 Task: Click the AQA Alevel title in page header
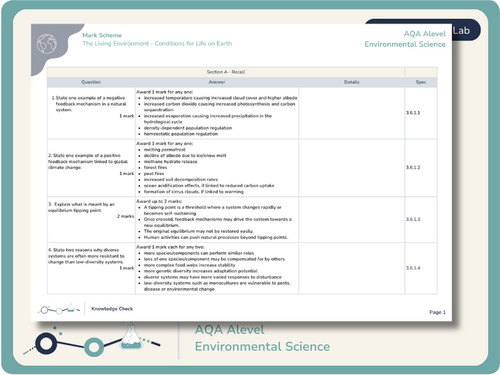pos(424,34)
